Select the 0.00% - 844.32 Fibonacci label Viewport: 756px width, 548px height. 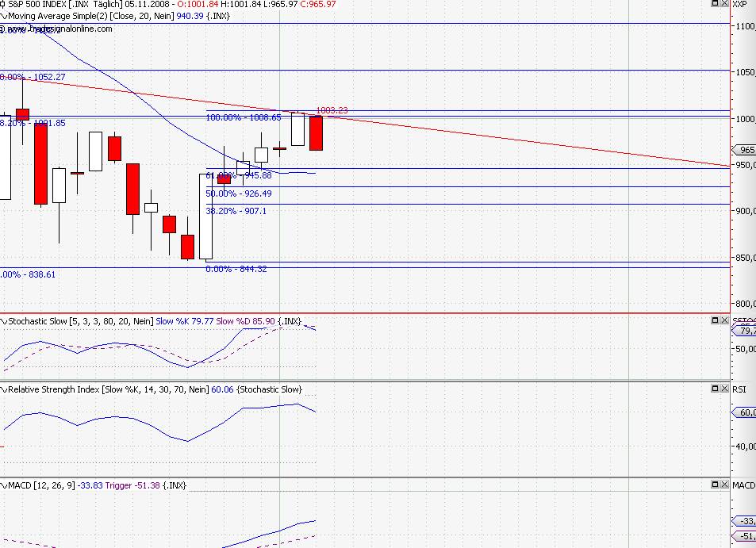click(236, 269)
